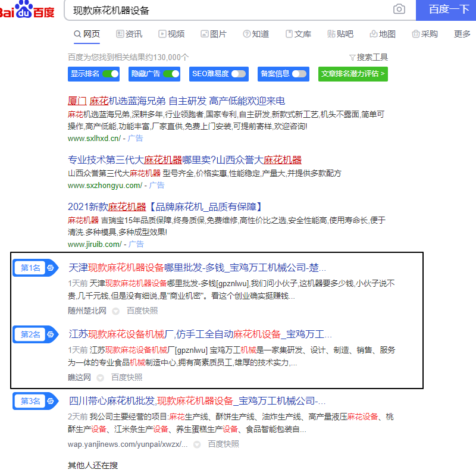Open result 江苏现款麻花设备机械厂
The height and width of the screenshot is (476, 476).
pyautogui.click(x=201, y=334)
